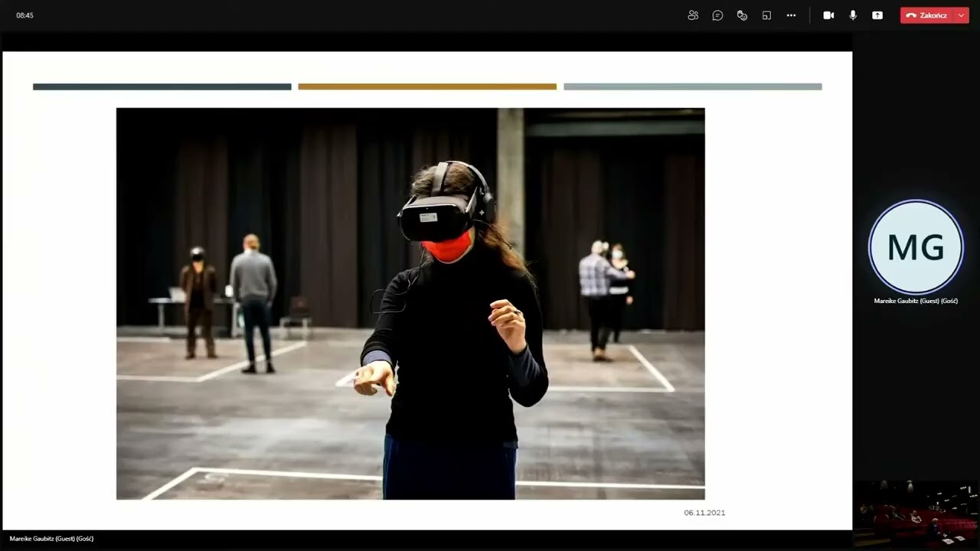Mute or unmute the microphone
The height and width of the screenshot is (551, 980).
click(x=853, y=15)
